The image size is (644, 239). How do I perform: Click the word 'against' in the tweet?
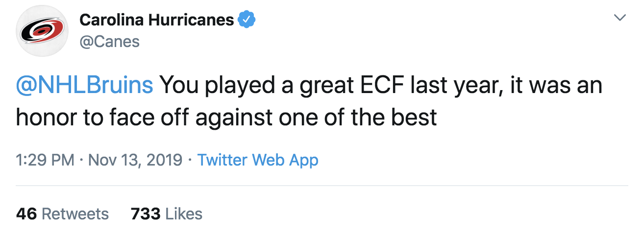click(233, 118)
